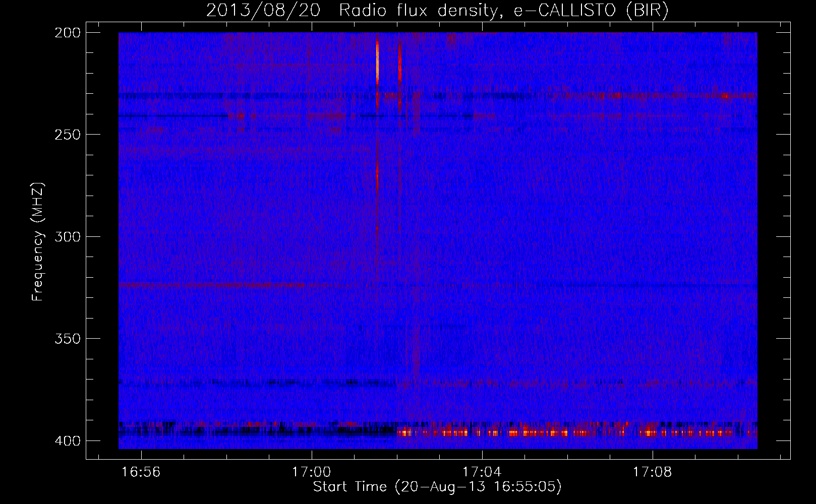Click the x-axis label "Start Time (20-Aug-13 16:55:05)"
The height and width of the screenshot is (504, 816).
click(437, 487)
